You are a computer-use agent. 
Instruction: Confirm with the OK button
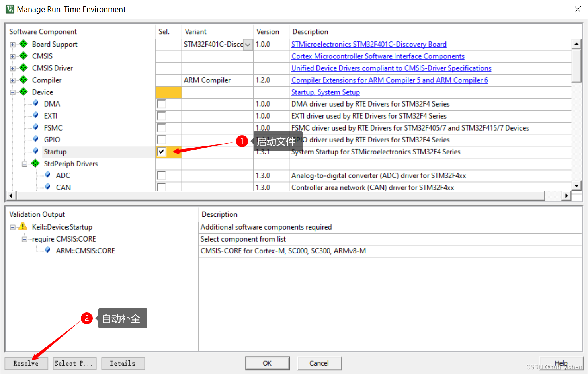[x=268, y=363]
